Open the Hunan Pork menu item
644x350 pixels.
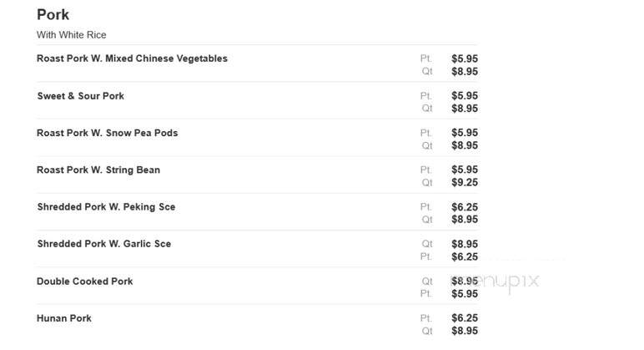pos(64,318)
